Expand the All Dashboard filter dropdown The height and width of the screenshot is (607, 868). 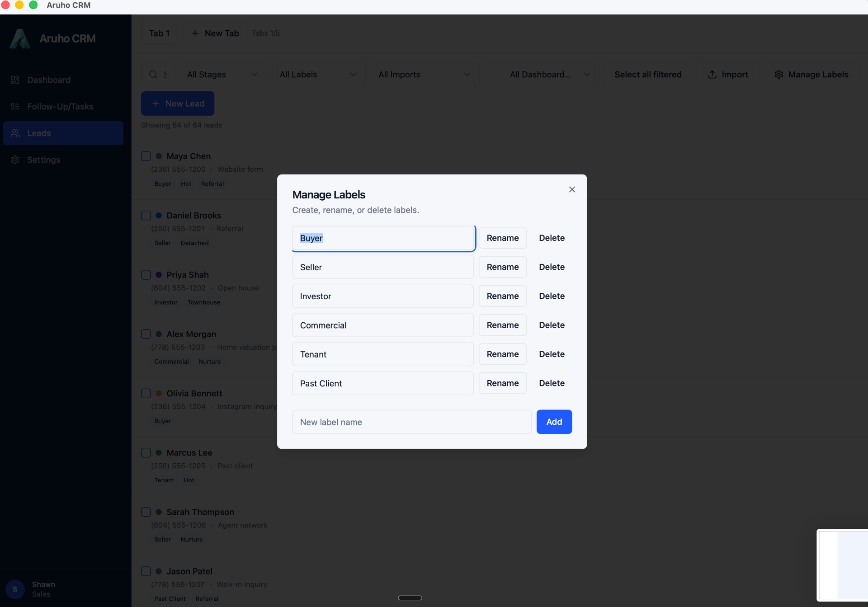tap(542, 75)
